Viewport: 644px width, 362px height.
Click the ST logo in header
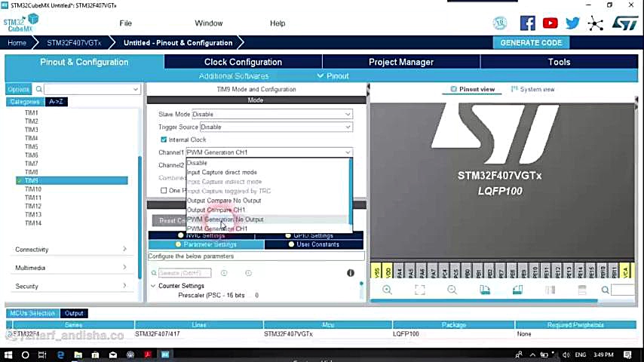(624, 23)
